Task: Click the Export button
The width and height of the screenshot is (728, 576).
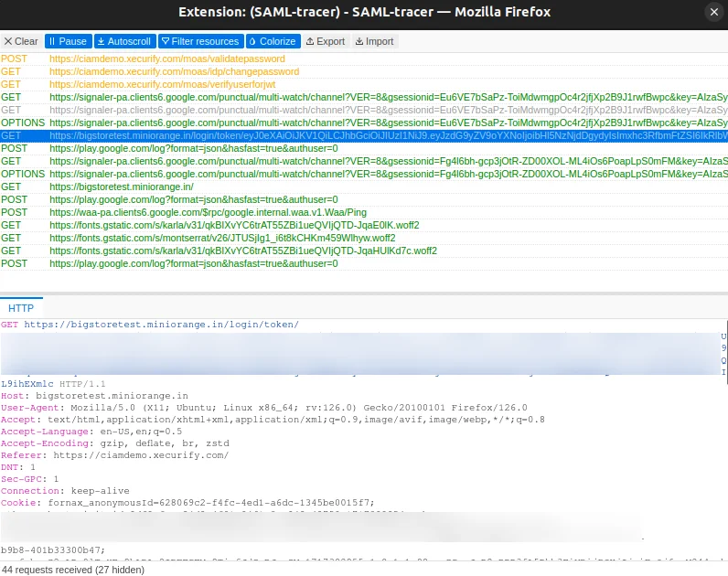Action: (326, 41)
